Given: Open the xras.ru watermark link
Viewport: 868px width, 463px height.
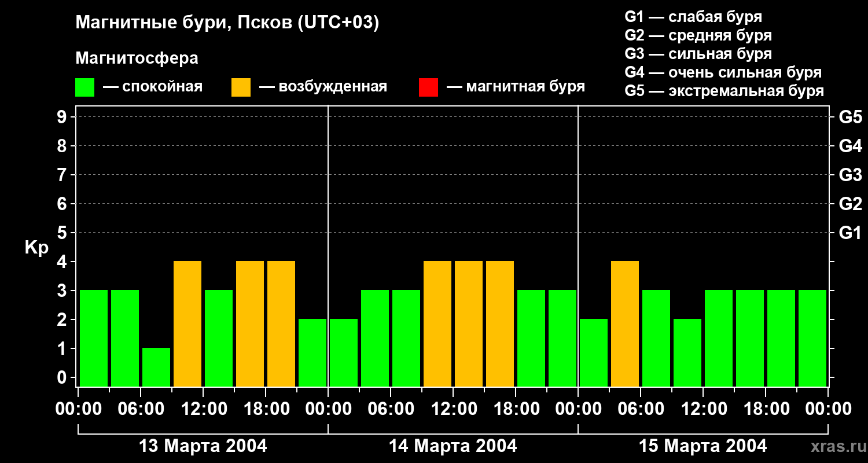Looking at the screenshot, I should click(835, 446).
